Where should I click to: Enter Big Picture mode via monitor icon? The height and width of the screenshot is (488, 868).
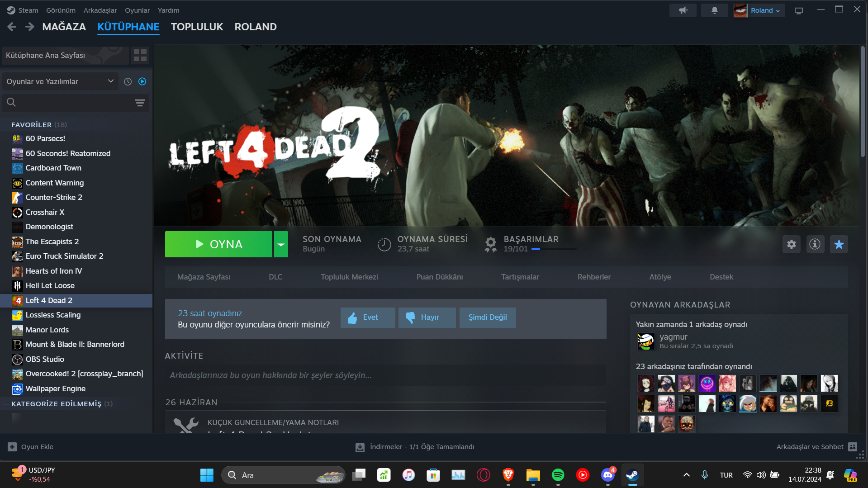[x=799, y=10]
